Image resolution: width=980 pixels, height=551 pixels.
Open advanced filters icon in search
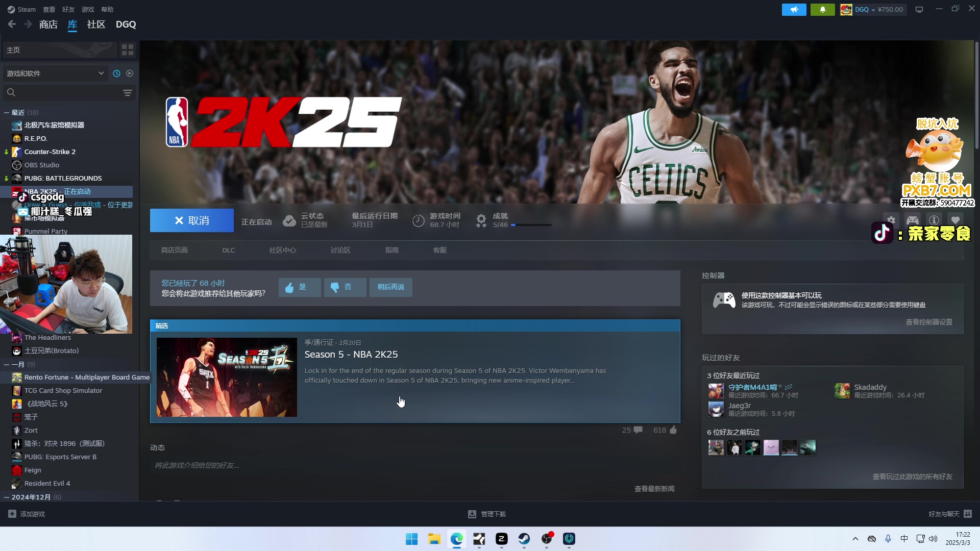coord(128,93)
